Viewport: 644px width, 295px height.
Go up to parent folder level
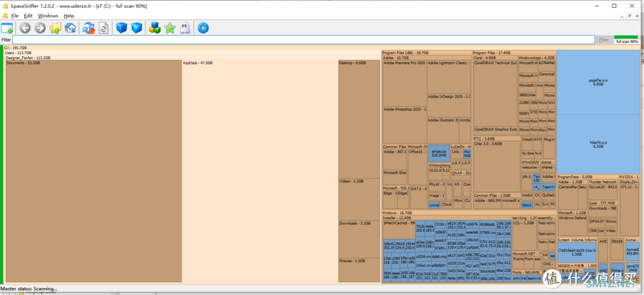[x=55, y=28]
